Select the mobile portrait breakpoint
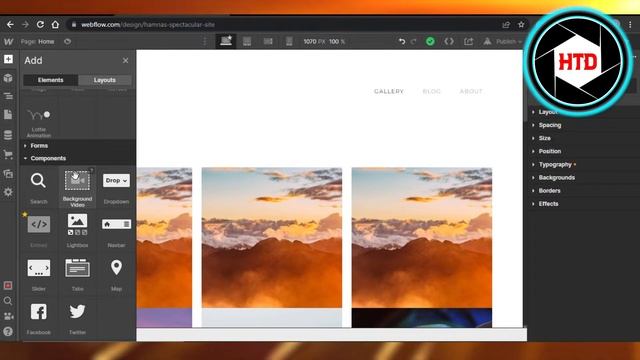This screenshot has height=360, width=640. point(289,42)
